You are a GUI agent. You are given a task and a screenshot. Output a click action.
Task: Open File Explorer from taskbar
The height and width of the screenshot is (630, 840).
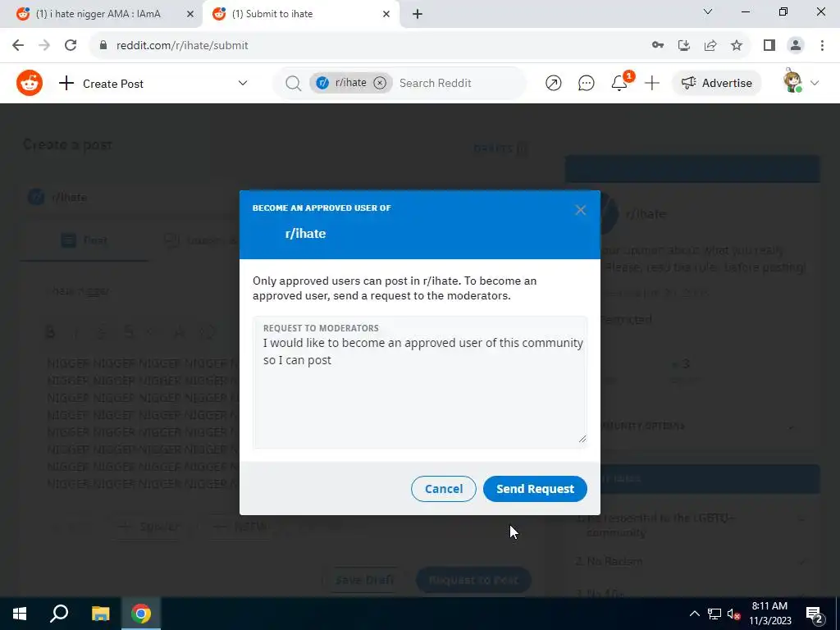coord(100,614)
